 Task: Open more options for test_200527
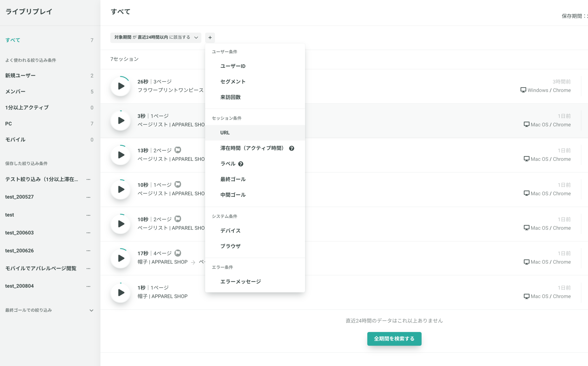[x=88, y=197]
